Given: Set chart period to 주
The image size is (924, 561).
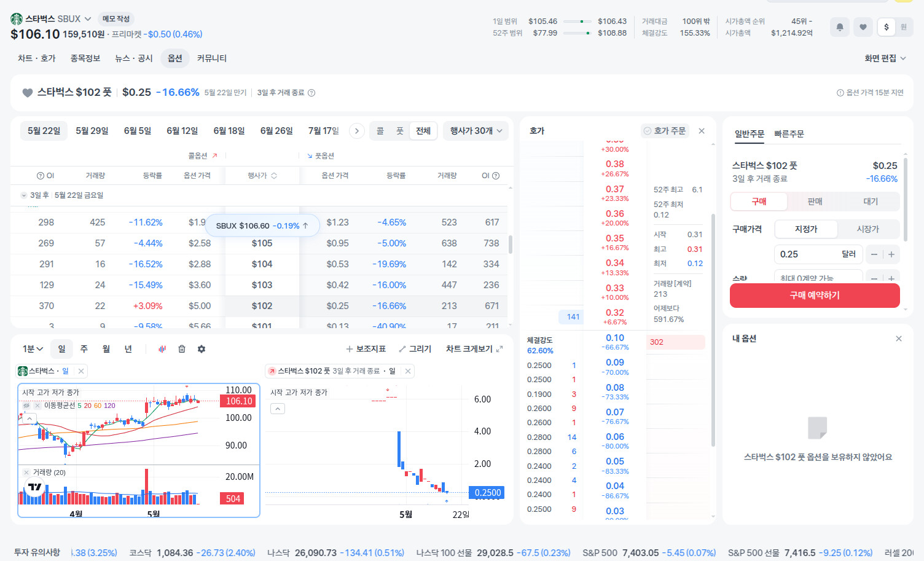Looking at the screenshot, I should [84, 349].
